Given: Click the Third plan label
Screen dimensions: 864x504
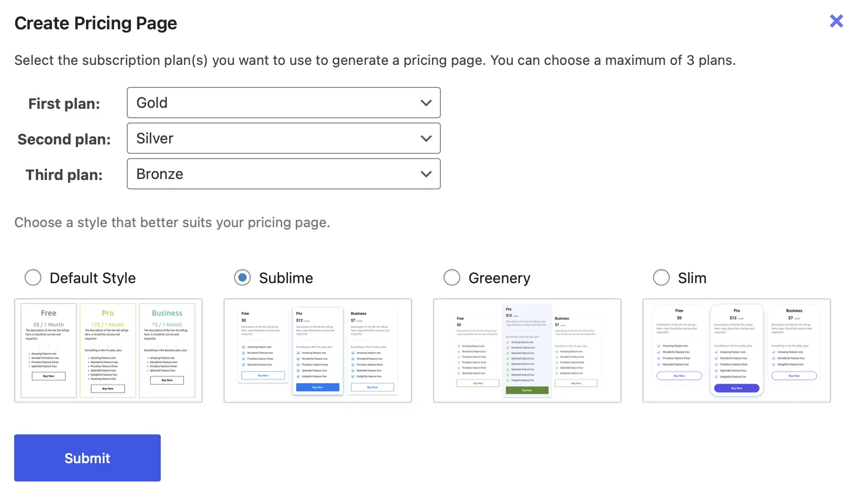Looking at the screenshot, I should 64,175.
